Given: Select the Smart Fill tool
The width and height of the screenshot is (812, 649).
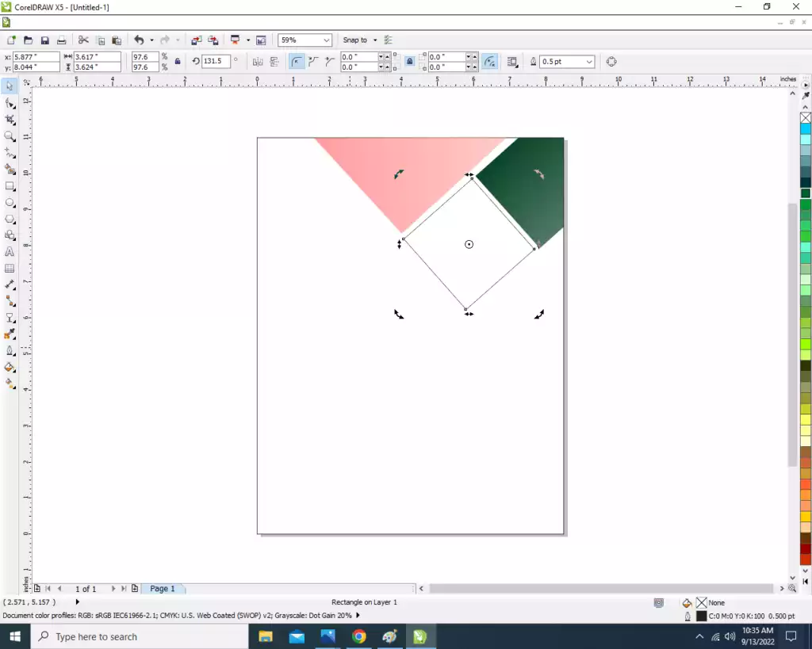Looking at the screenshot, I should (x=10, y=170).
